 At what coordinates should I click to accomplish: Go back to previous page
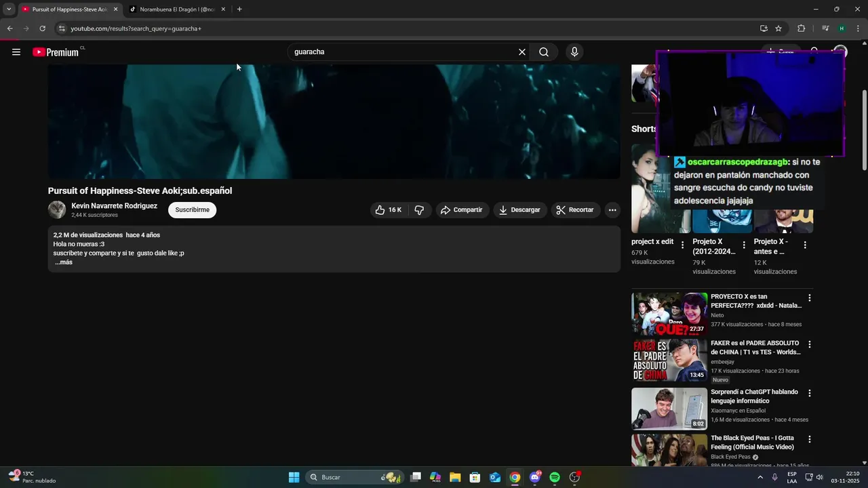pyautogui.click(x=9, y=28)
